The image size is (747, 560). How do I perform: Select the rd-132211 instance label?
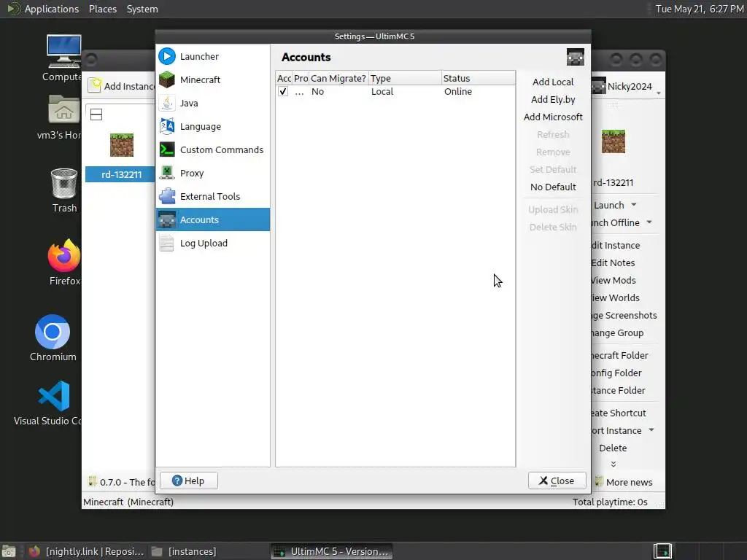[x=122, y=174]
